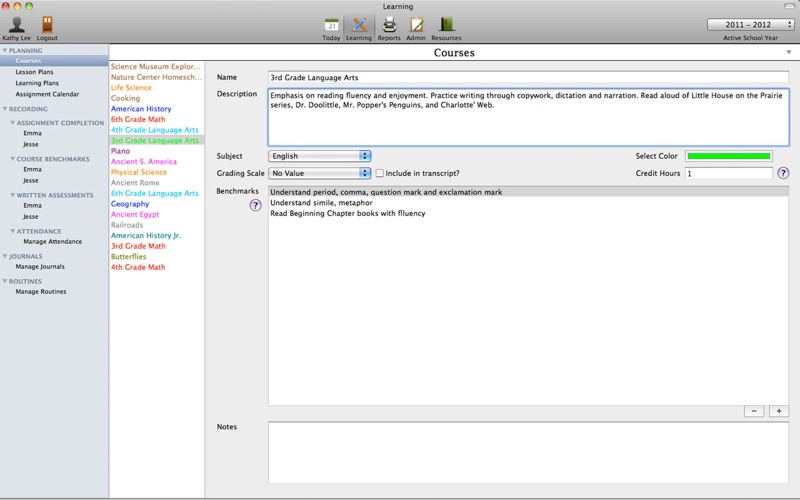Select Butterflies course
Viewport: 800px width, 500px height.
(128, 257)
